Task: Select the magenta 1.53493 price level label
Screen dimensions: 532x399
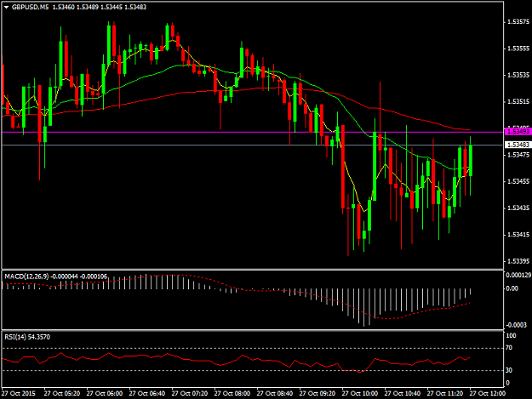Action: (x=518, y=132)
